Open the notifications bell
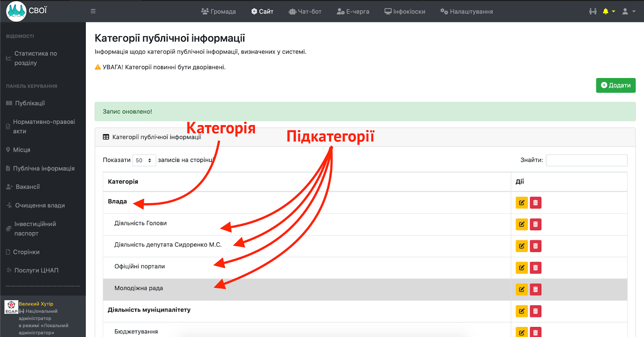Screen dimensions: 644x337 coord(608,11)
